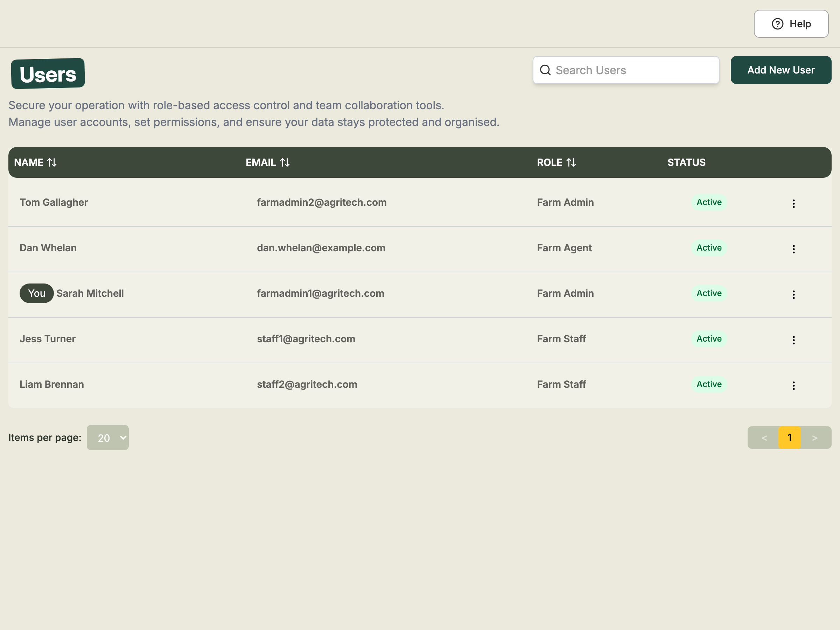Click the You badge beside Sarah Mitchell
840x630 pixels.
coord(36,293)
